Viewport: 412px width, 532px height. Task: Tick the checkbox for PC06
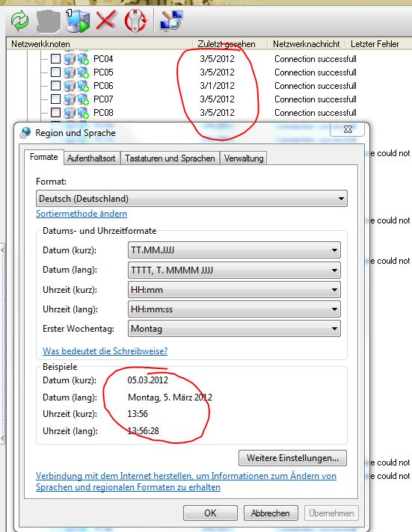pyautogui.click(x=55, y=85)
